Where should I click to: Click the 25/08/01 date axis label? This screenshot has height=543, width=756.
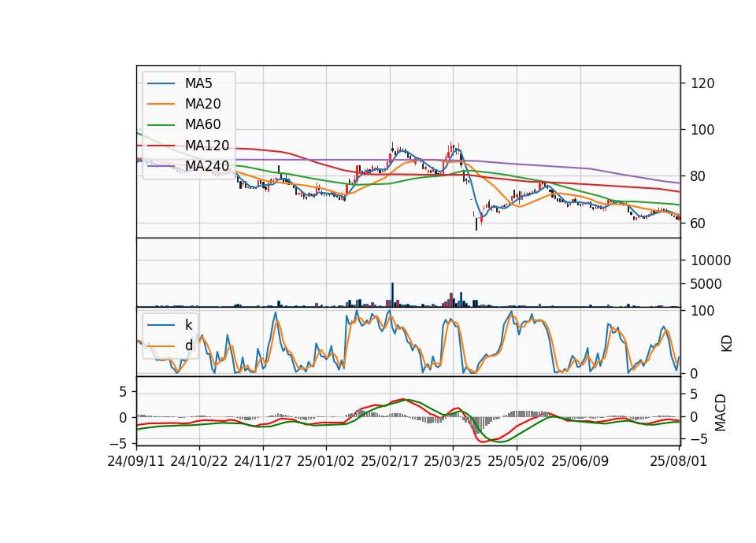[x=678, y=461]
